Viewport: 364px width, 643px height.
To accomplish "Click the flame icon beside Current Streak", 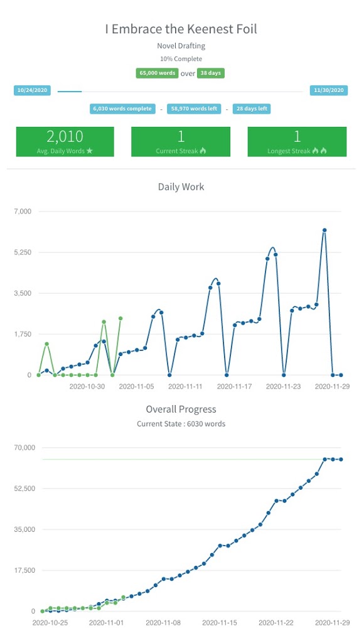I will 203,151.
